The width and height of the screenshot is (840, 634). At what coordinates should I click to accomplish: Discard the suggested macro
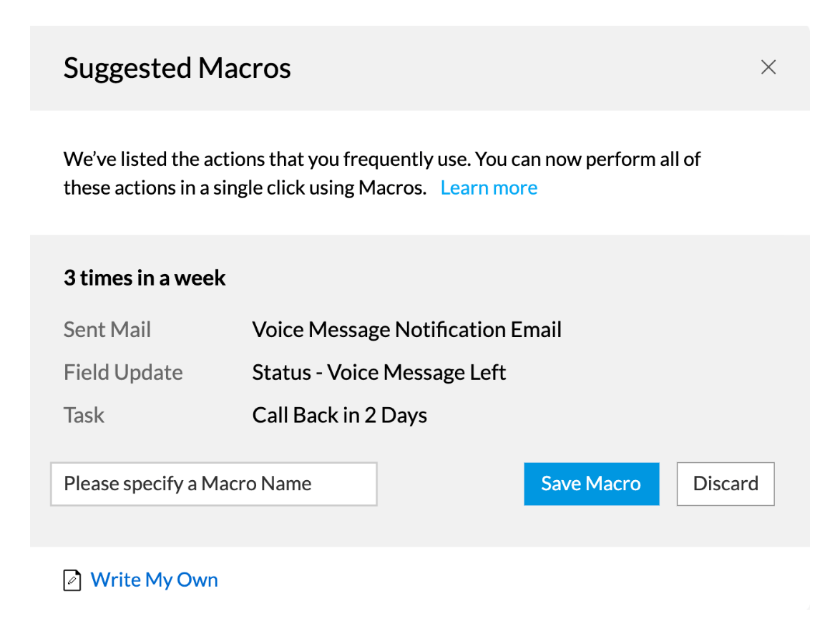[x=726, y=484]
